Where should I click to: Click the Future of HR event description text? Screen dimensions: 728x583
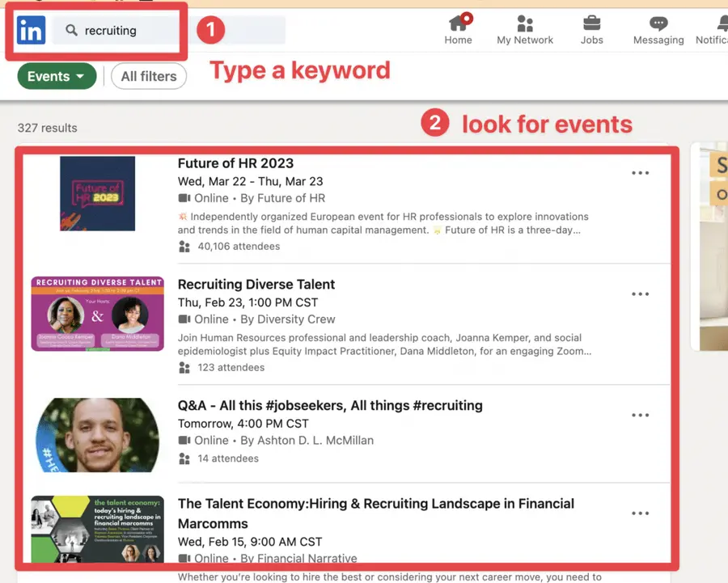(383, 223)
